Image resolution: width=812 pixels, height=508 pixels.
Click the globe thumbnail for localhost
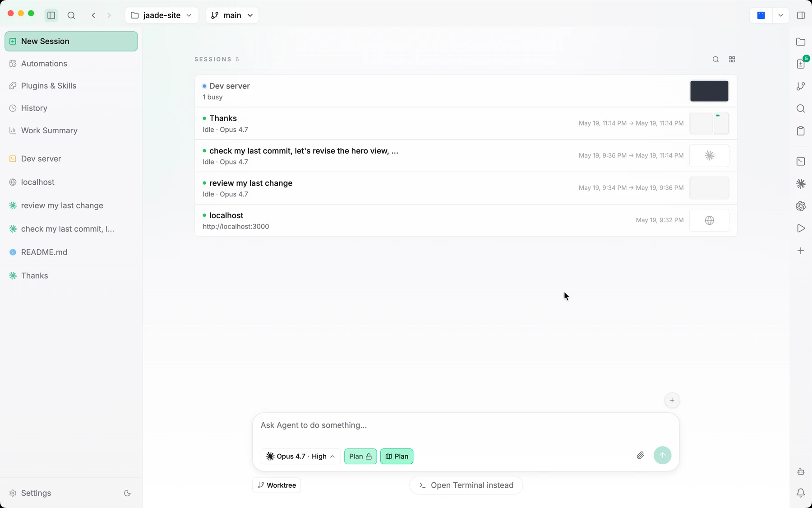[x=709, y=220]
